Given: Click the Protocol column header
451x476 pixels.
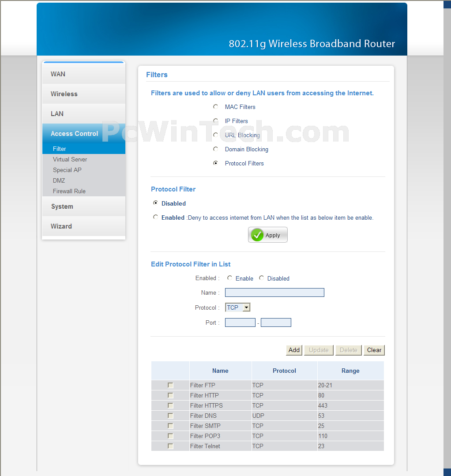Looking at the screenshot, I should pos(285,371).
